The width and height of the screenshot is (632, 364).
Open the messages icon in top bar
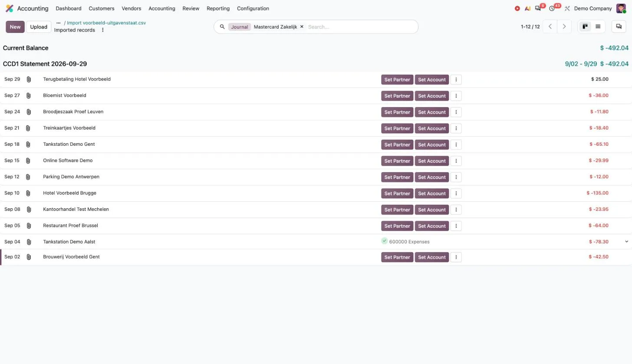538,8
